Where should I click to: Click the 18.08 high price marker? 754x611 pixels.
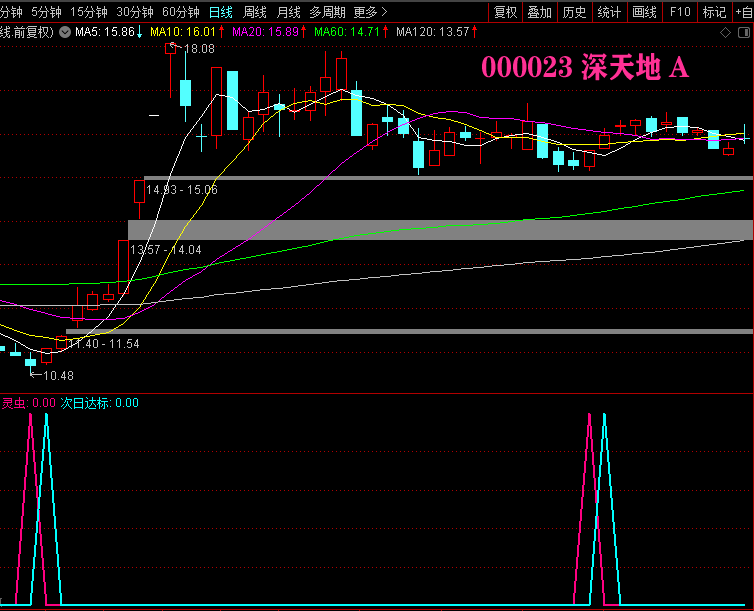pyautogui.click(x=199, y=49)
